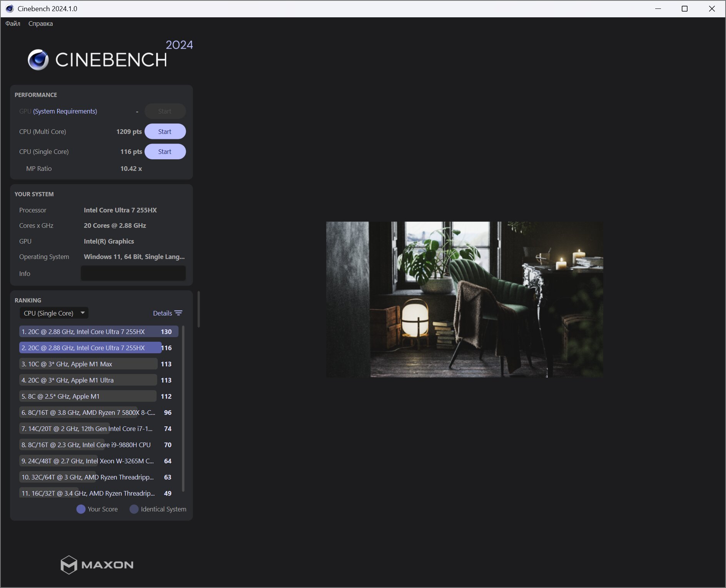Click the ranking list vertical scrollbar
The width and height of the screenshot is (726, 588).
click(183, 408)
